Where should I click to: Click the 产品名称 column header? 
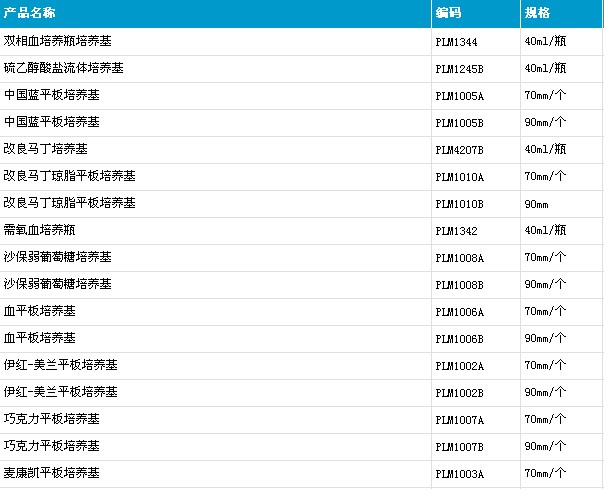point(29,13)
